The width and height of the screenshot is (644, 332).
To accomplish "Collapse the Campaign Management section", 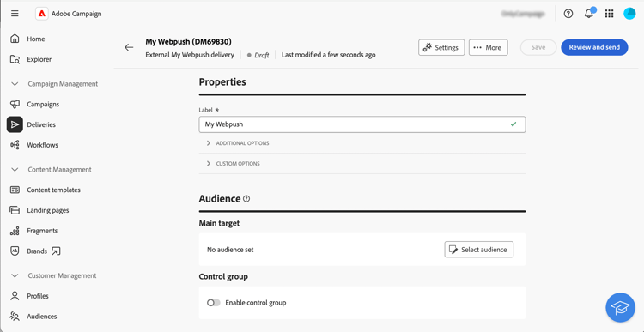I will [x=15, y=84].
